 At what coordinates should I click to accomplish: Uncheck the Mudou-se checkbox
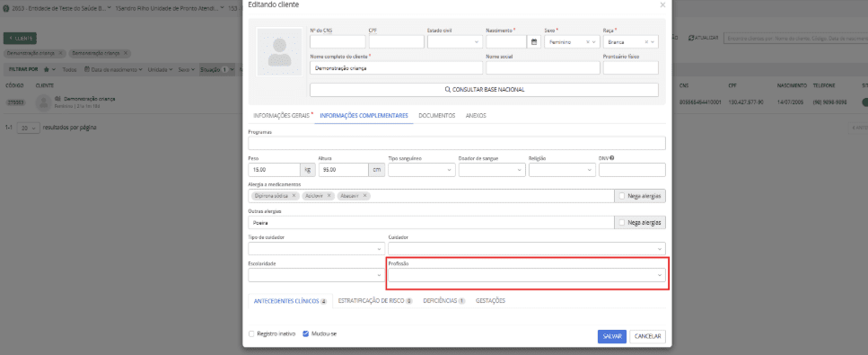pyautogui.click(x=305, y=334)
